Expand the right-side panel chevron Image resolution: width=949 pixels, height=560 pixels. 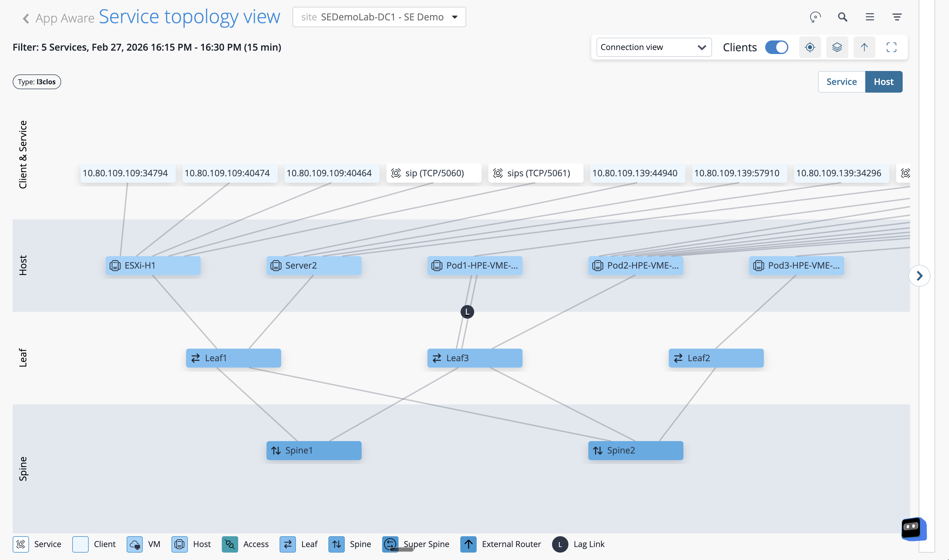(920, 275)
